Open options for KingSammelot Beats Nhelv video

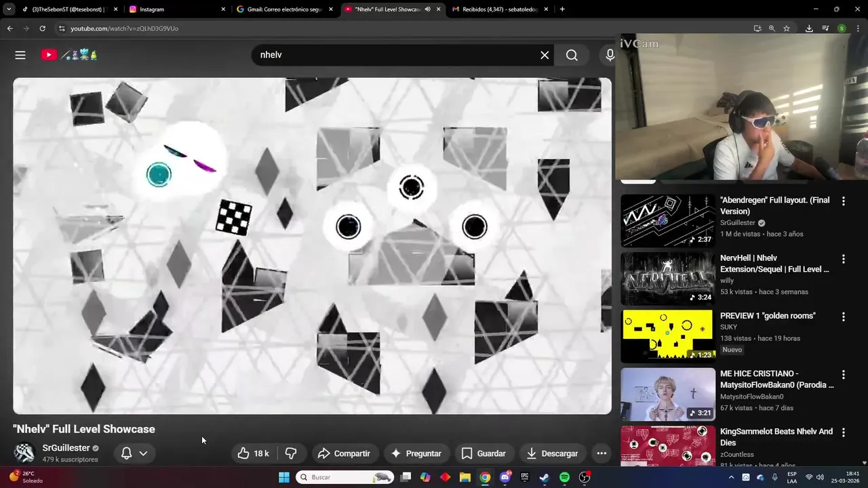(844, 432)
